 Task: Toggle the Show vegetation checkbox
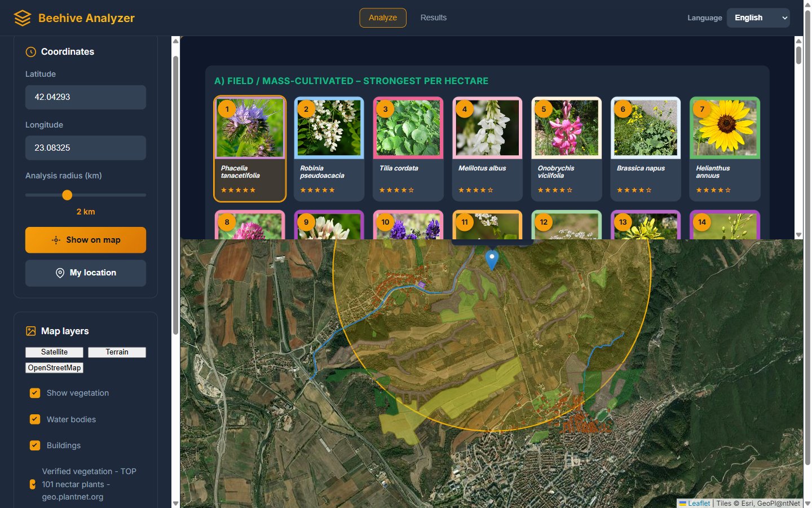pyautogui.click(x=35, y=393)
